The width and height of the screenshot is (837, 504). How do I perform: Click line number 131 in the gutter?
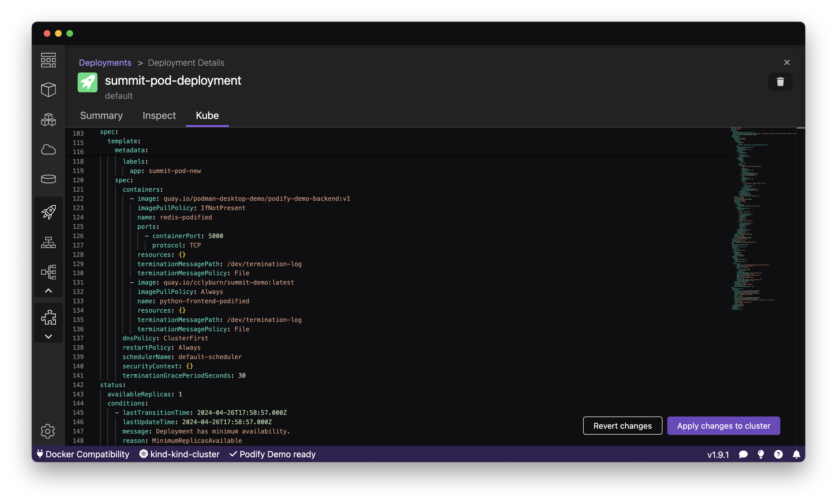pos(78,282)
